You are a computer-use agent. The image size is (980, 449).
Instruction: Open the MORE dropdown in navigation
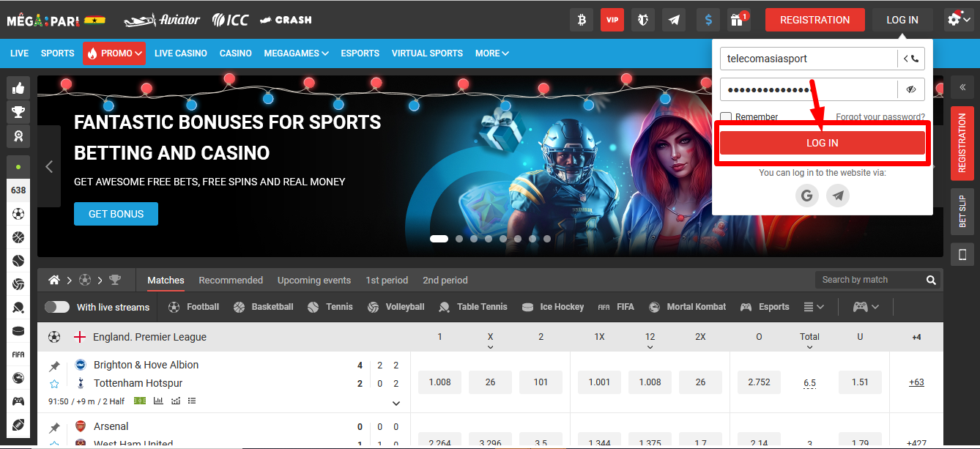pyautogui.click(x=491, y=53)
